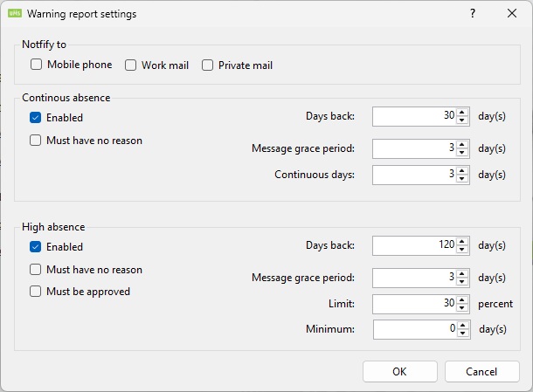533x392 pixels.
Task: Click the Cancel button
Action: [x=481, y=371]
